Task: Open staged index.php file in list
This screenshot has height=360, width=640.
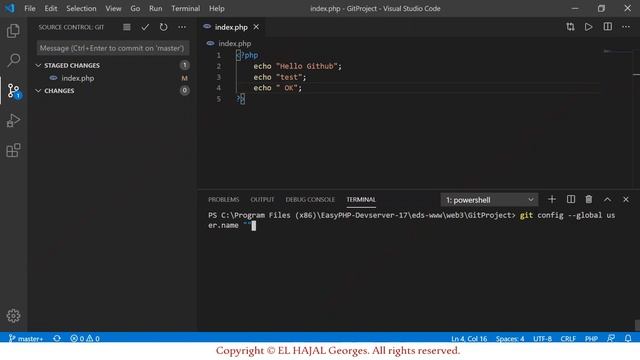Action: pos(78,78)
